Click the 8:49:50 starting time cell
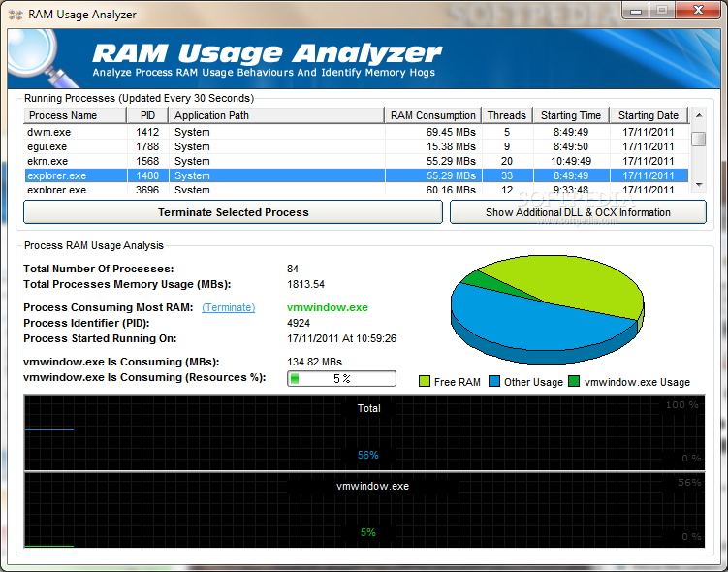The width and height of the screenshot is (728, 572). click(571, 146)
